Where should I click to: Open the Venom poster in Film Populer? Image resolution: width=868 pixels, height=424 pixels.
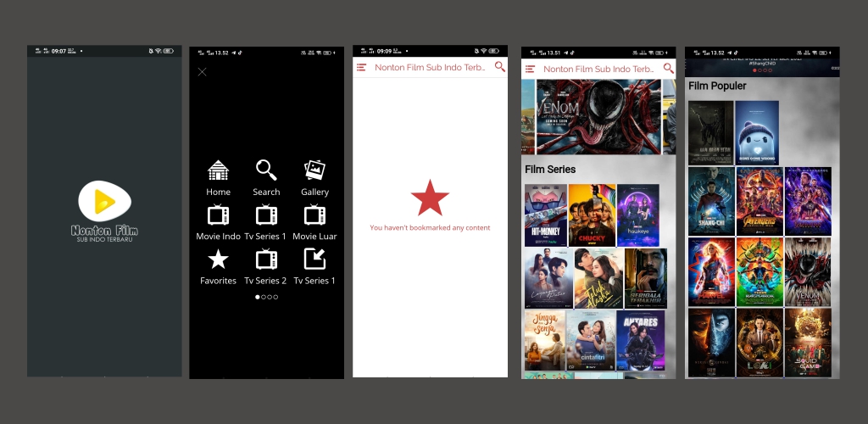[808, 271]
